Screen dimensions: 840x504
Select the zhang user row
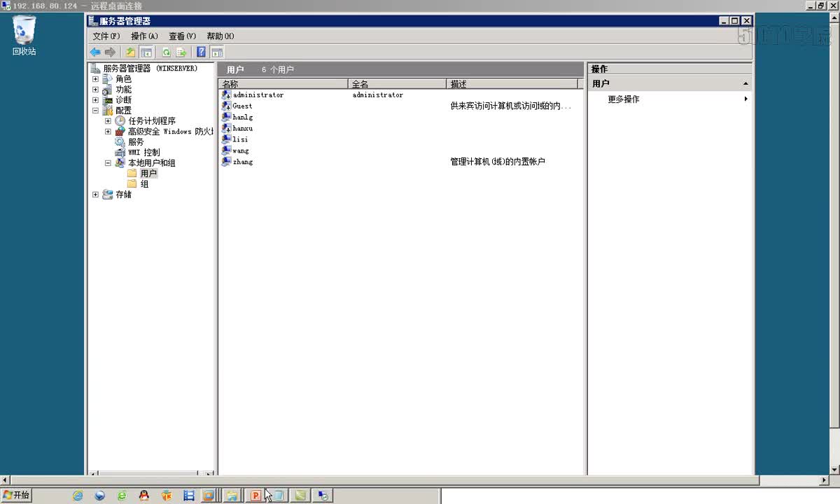tap(242, 162)
